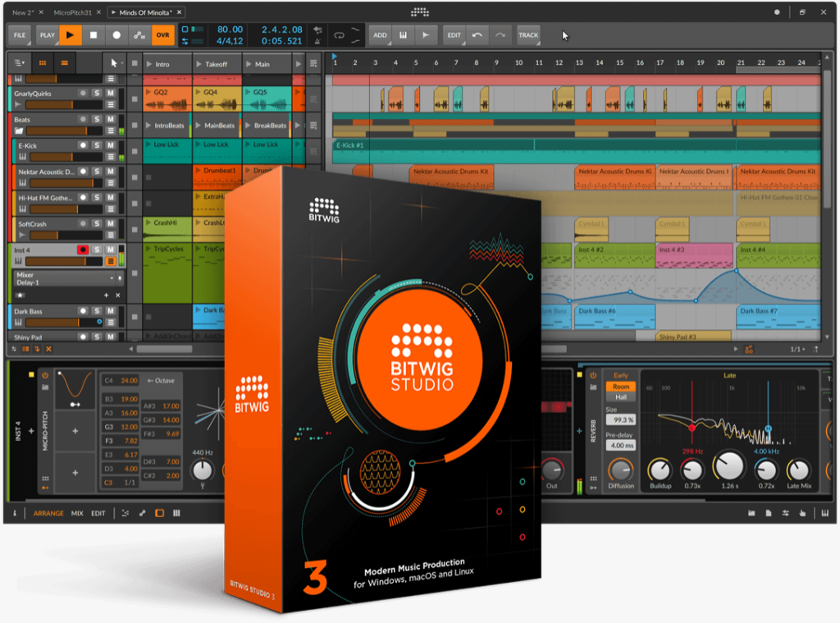Solo the SoftCrash track
Image resolution: width=840 pixels, height=623 pixels.
97,223
